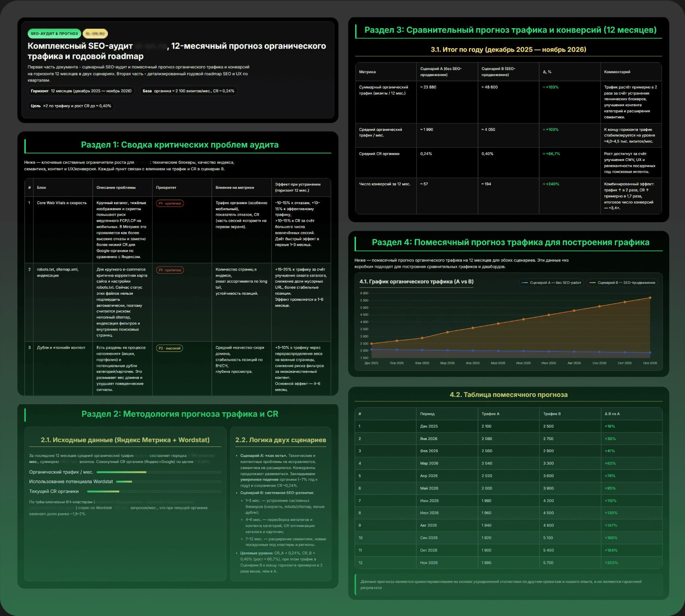
Task: Click the Цель ×2 по трафику chip
Action: 71,106
